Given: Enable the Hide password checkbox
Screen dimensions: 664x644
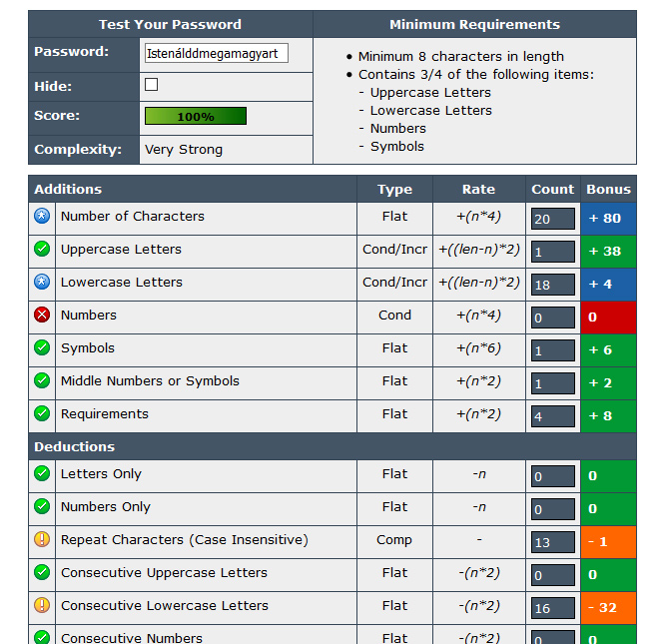Looking at the screenshot, I should tap(152, 85).
